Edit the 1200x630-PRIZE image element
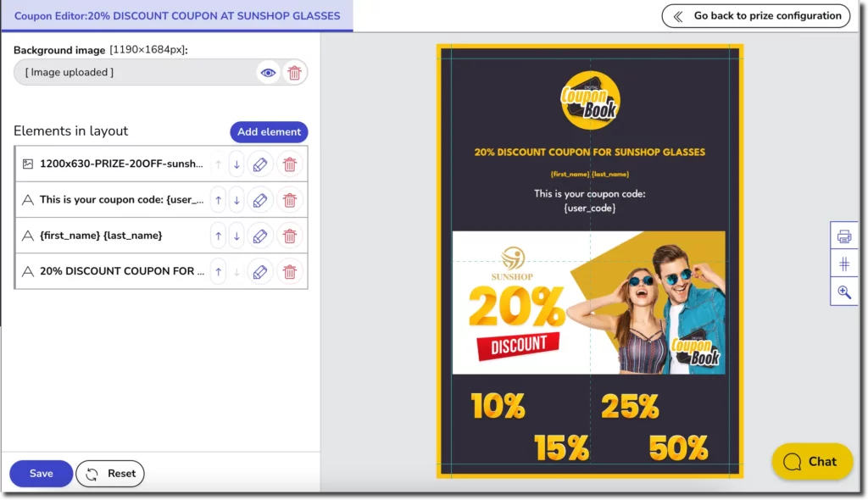868x500 pixels. point(259,164)
